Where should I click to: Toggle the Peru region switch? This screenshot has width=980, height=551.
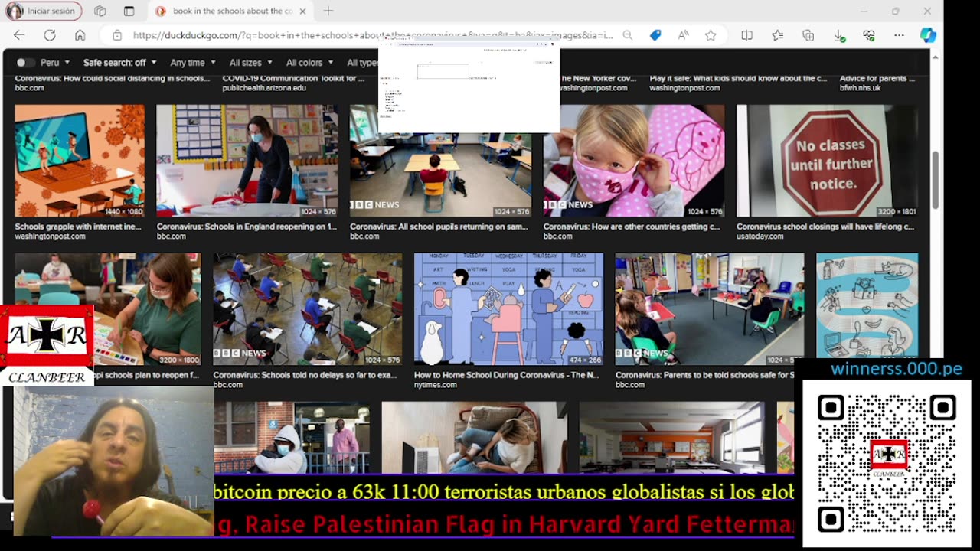click(x=25, y=63)
